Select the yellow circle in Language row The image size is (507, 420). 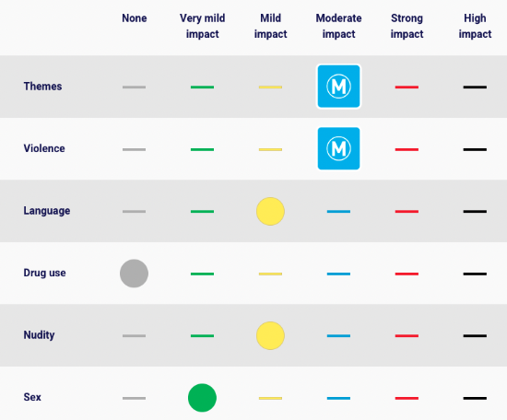pos(270,211)
